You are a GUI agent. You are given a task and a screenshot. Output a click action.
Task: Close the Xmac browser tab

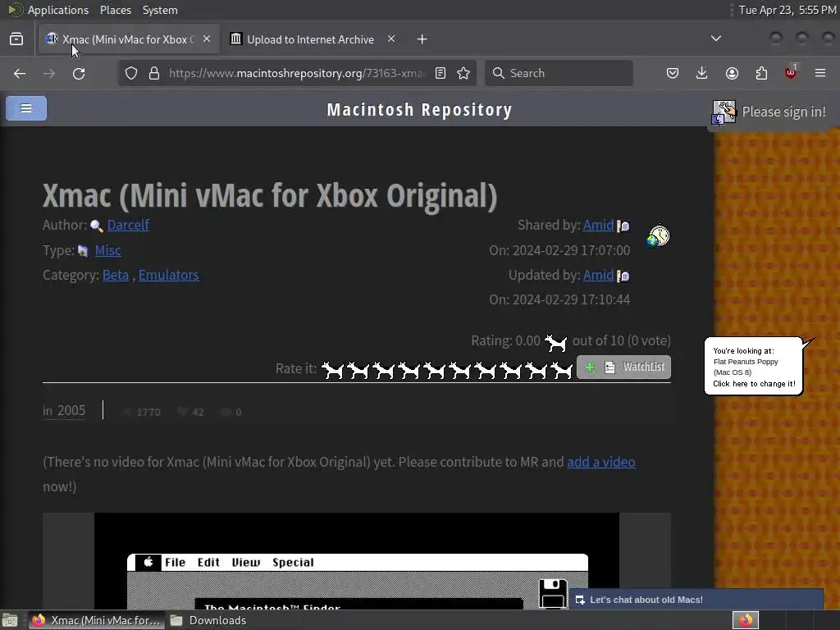coord(207,39)
